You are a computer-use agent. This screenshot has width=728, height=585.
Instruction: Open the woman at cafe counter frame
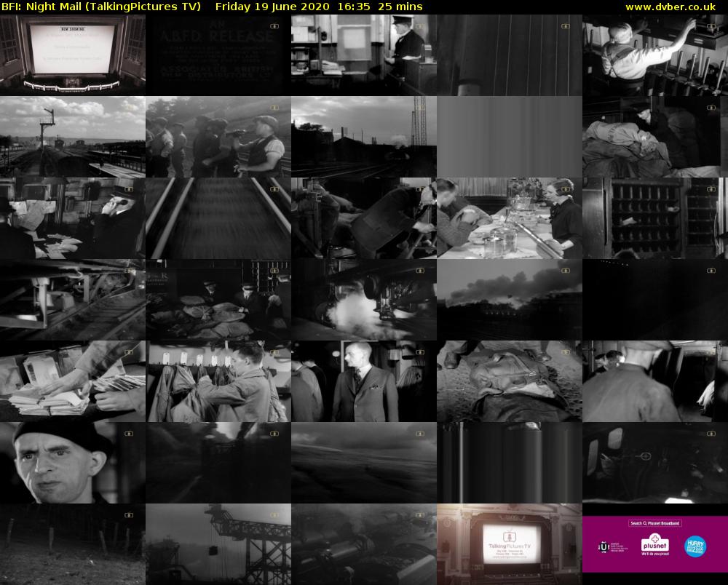click(510, 218)
